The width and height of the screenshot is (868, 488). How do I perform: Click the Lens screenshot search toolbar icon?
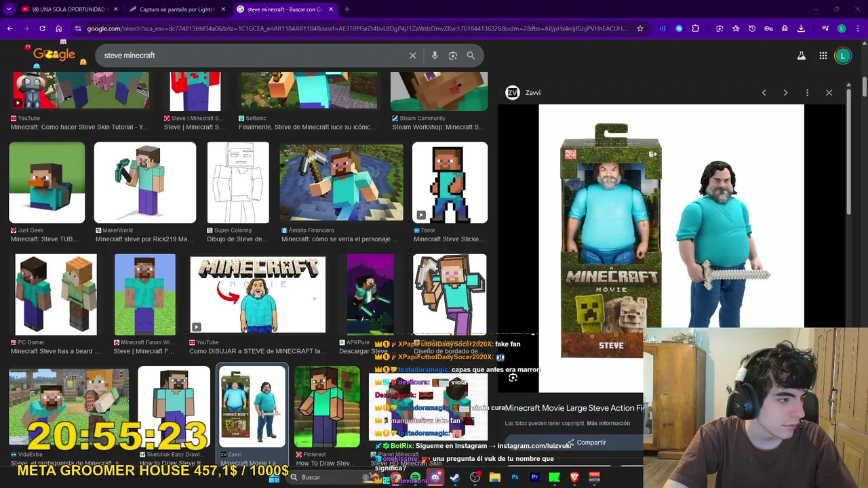pyautogui.click(x=719, y=28)
